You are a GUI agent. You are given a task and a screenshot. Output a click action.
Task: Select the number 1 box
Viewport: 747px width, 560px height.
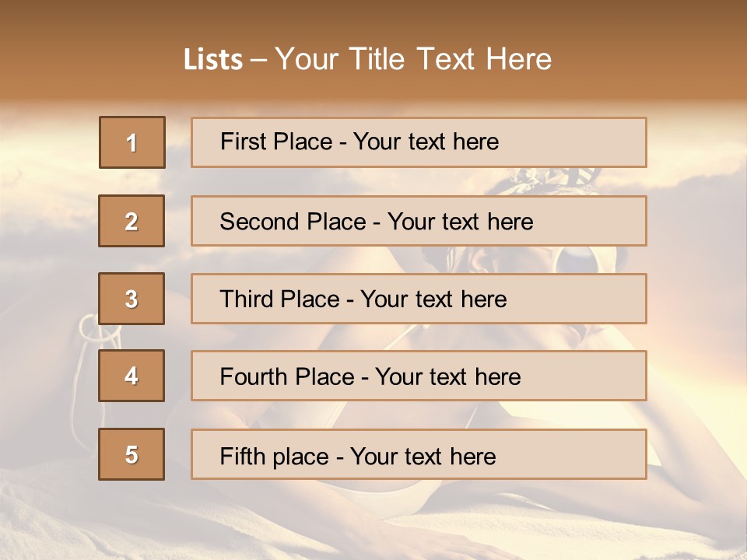tap(132, 142)
